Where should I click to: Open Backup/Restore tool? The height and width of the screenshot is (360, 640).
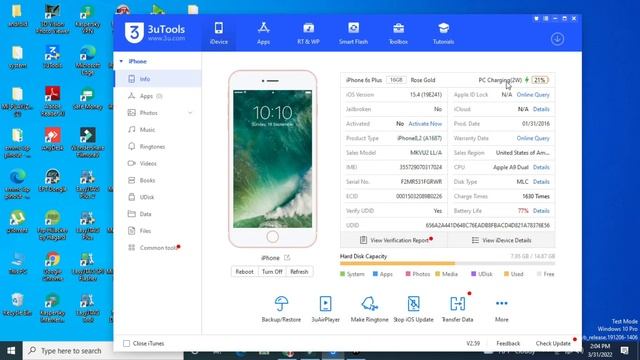click(281, 309)
